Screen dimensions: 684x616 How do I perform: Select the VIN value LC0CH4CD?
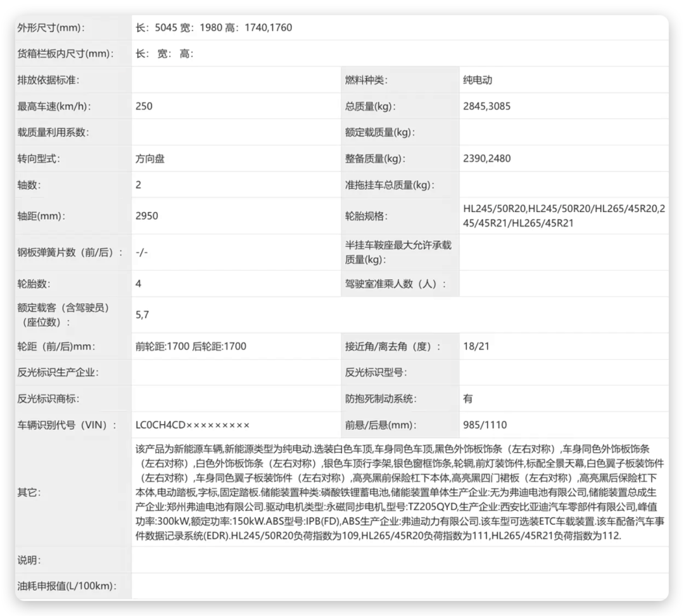coord(193,425)
